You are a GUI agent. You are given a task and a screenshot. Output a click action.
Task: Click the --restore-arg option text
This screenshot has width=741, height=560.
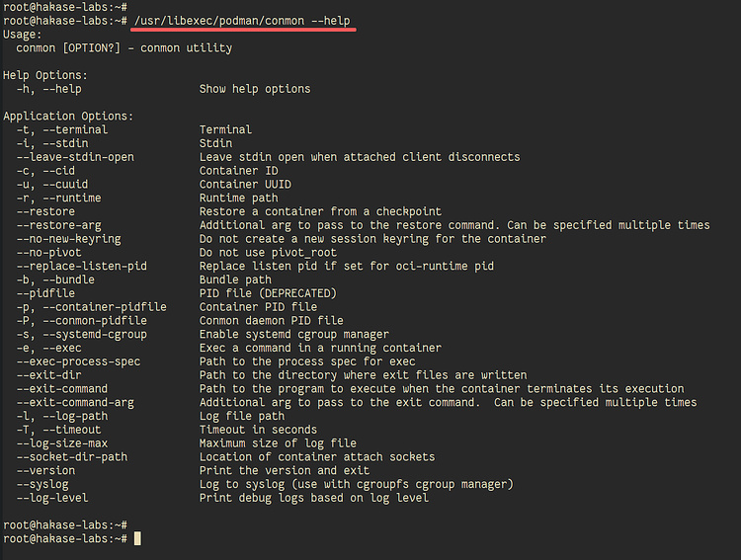point(58,225)
